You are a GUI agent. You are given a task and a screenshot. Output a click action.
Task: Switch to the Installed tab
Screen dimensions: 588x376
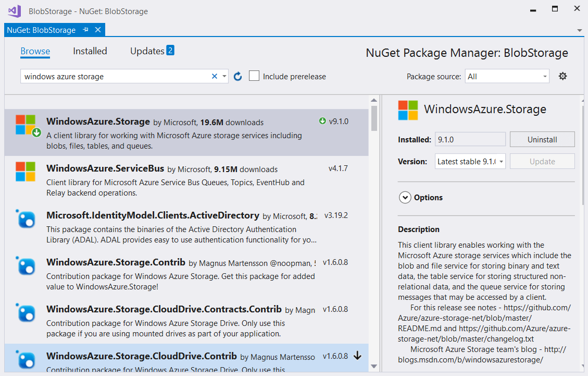[90, 51]
